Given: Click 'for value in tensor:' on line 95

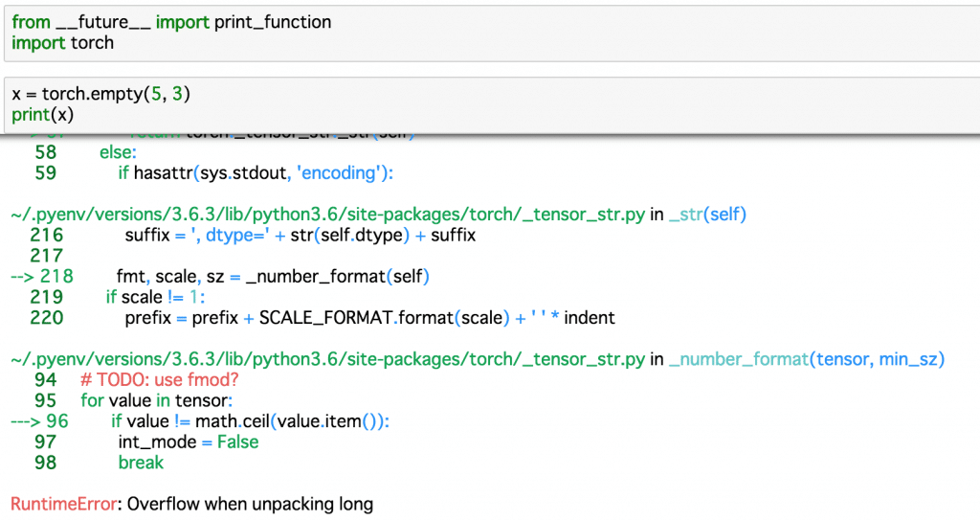Looking at the screenshot, I should pyautogui.click(x=157, y=400).
